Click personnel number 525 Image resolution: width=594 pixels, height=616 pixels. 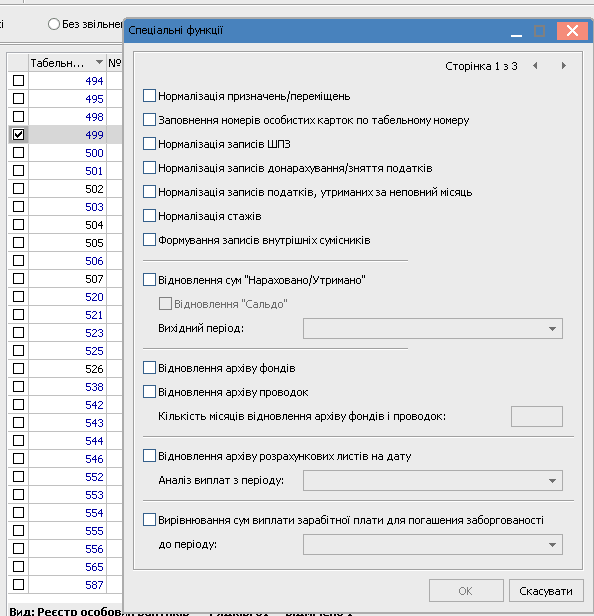[x=94, y=351]
